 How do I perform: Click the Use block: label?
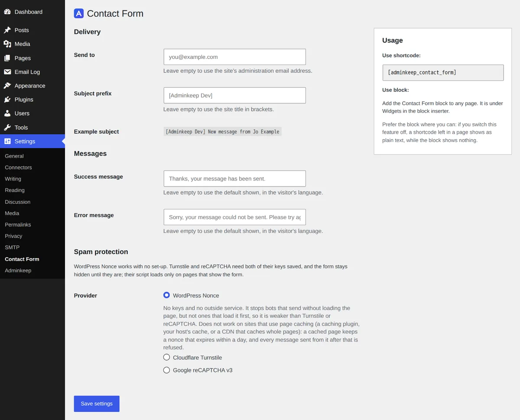click(396, 90)
